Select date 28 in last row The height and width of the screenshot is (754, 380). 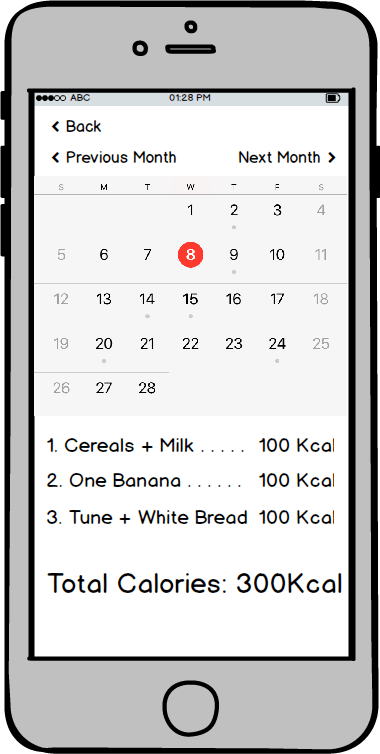coord(147,388)
